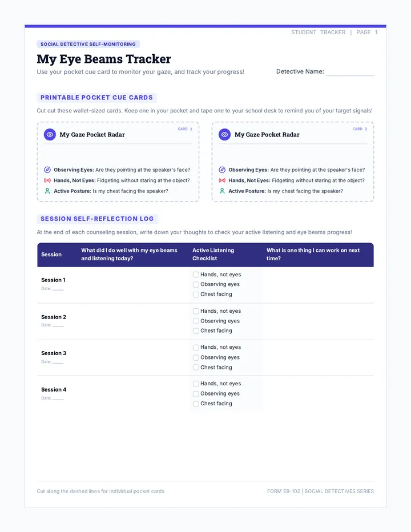The width and height of the screenshot is (411, 532).
Task: Click the 'Printable Pocket Cue Cards' heading
Action: click(x=96, y=98)
